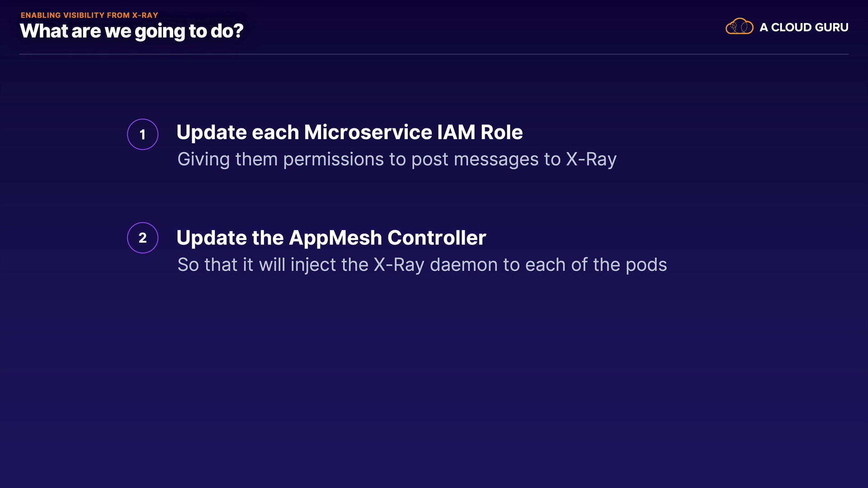Click the A Cloud Guru cloud logo icon

pos(739,27)
